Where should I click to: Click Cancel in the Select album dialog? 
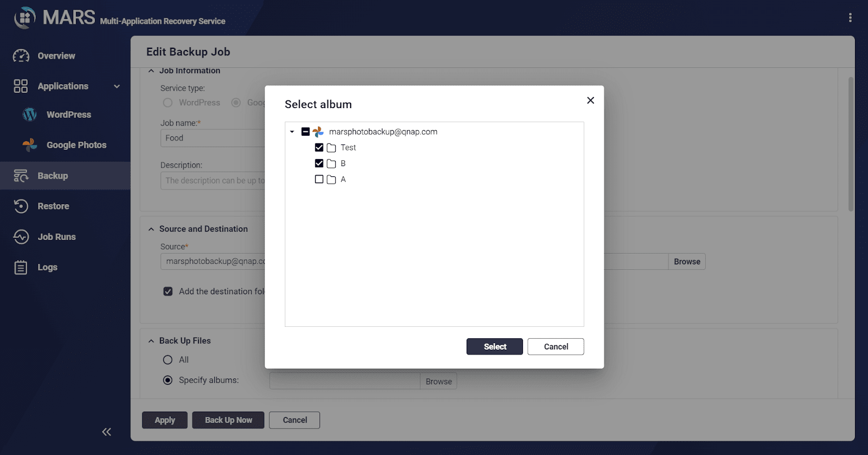(x=556, y=346)
